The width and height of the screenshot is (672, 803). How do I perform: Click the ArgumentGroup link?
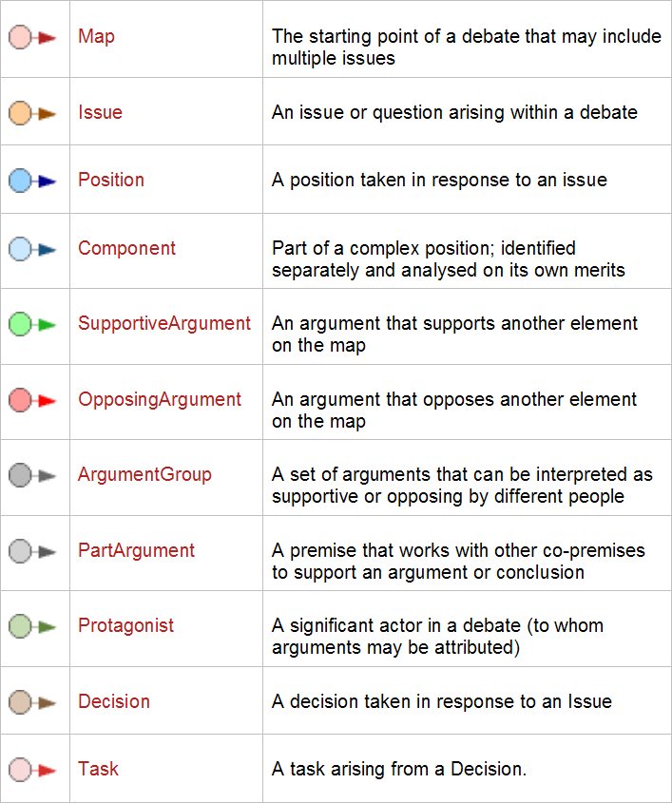coord(144,475)
